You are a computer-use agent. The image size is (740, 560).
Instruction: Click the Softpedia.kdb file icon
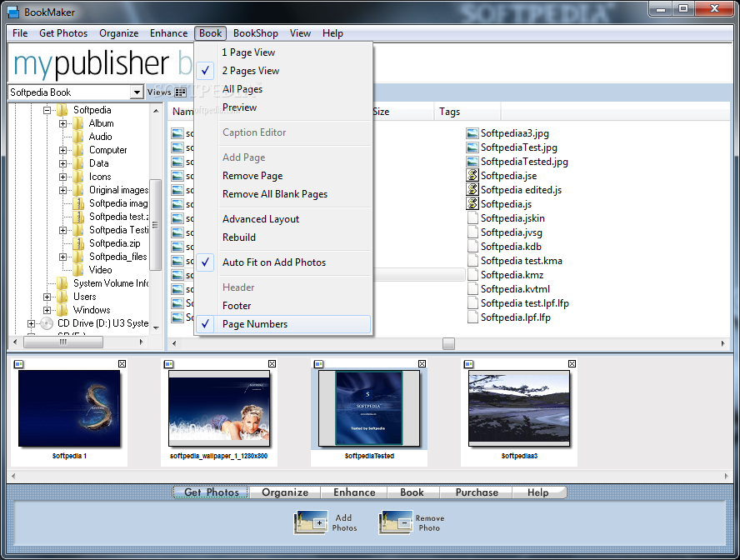pos(472,247)
